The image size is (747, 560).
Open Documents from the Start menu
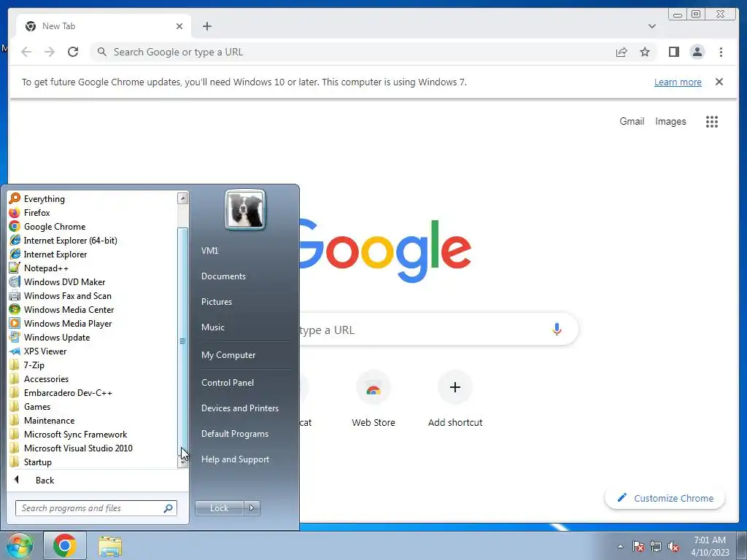223,276
